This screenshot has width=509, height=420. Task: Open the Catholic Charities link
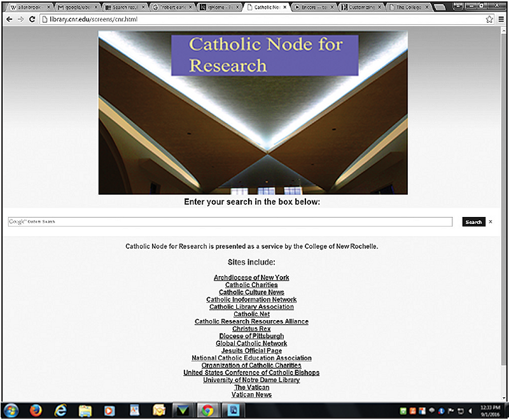point(251,284)
